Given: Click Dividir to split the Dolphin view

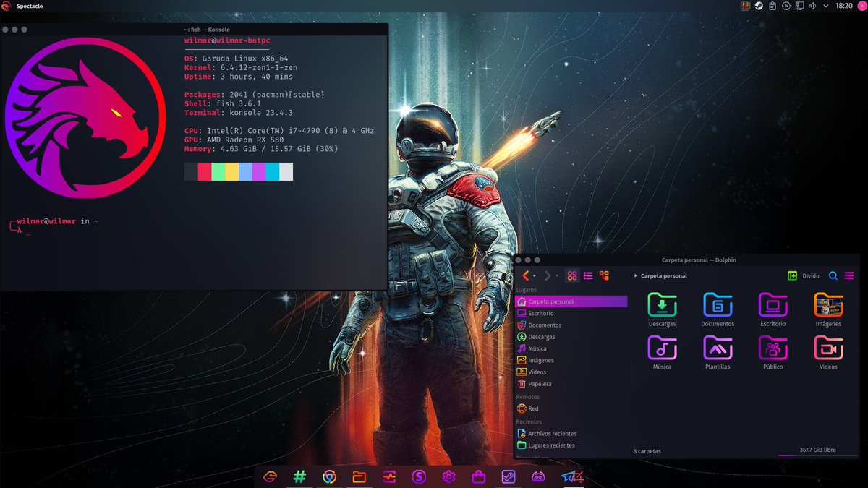Looking at the screenshot, I should pos(804,275).
